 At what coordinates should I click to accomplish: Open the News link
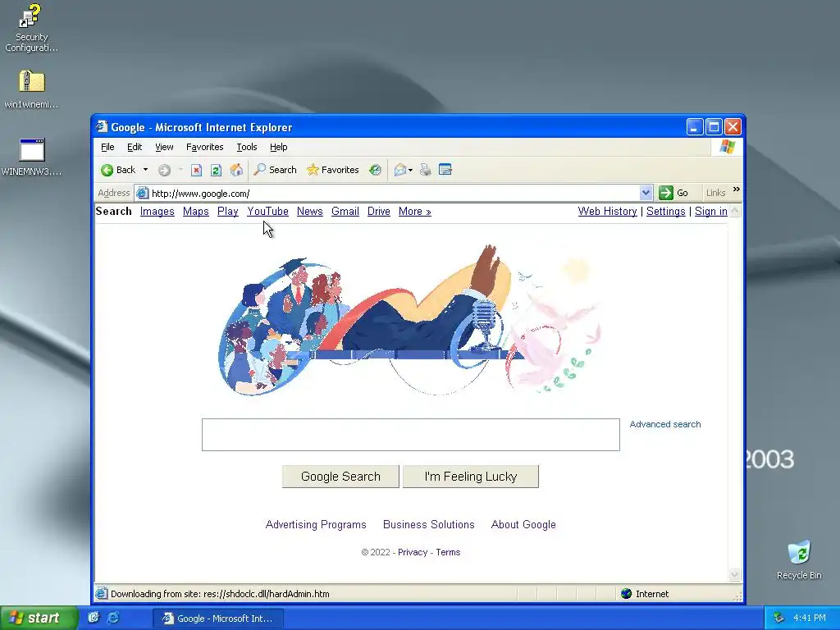pyautogui.click(x=309, y=211)
